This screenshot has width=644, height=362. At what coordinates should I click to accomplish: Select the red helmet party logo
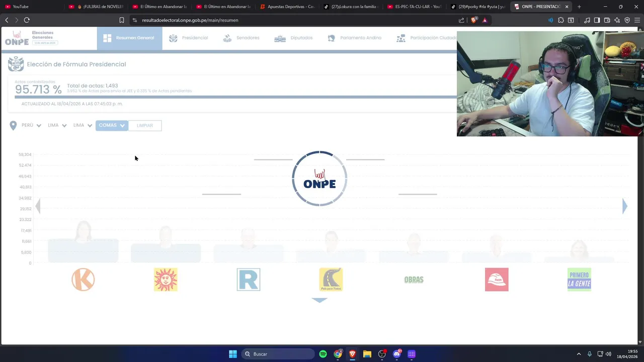pyautogui.click(x=497, y=280)
